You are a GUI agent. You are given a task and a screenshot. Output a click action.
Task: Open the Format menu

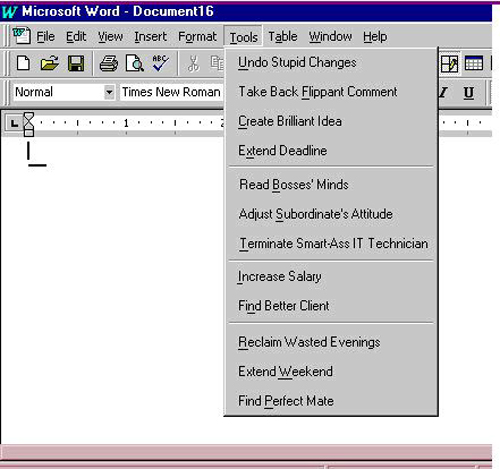(197, 36)
